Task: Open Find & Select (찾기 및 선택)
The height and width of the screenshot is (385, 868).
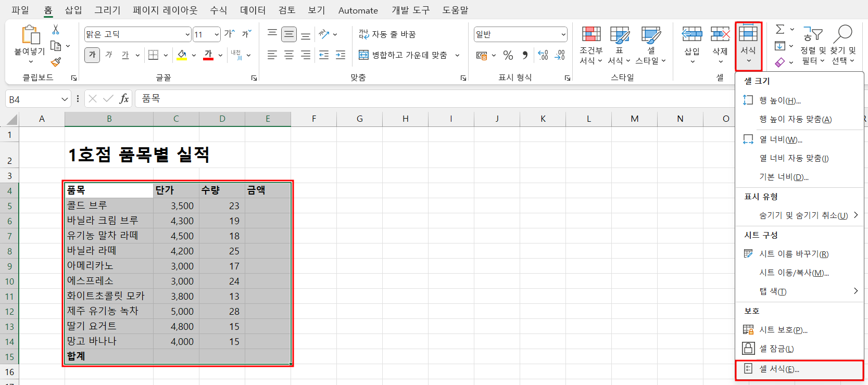Action: click(x=843, y=46)
